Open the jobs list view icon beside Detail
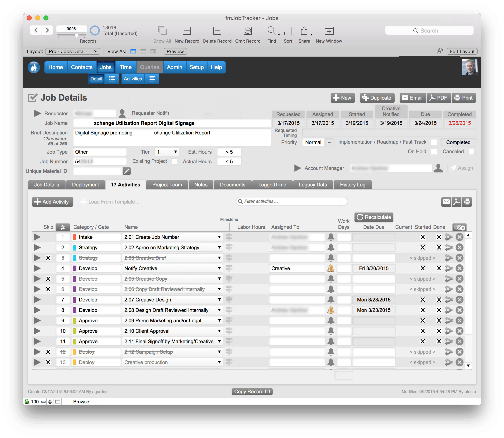Screen dimensions: 504x438 [112, 79]
